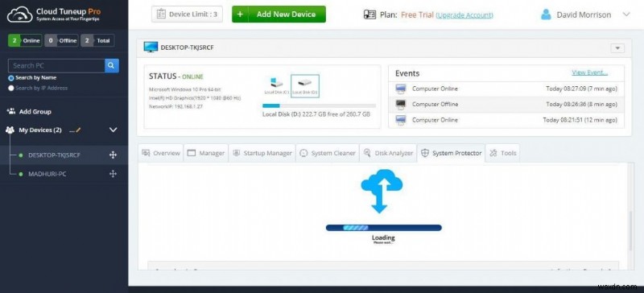Click the David Morrison user name
Screen dimensions: 644x293
[584, 14]
